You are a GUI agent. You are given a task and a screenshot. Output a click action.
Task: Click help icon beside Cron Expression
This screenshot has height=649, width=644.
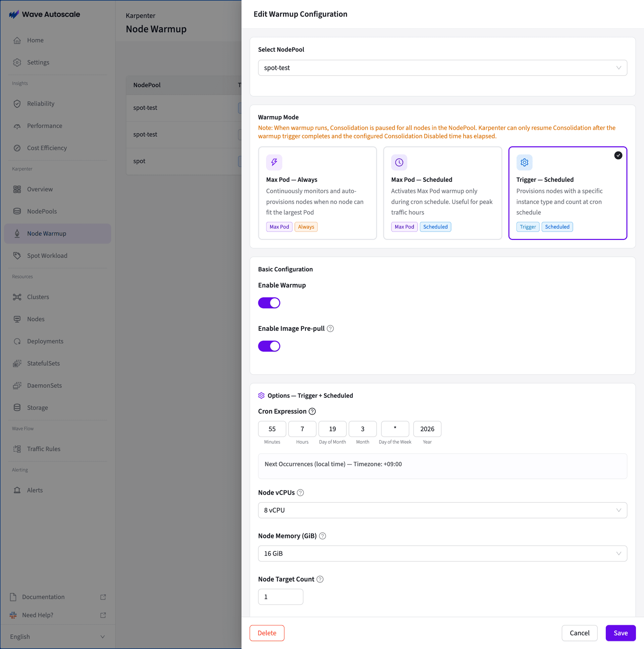(312, 412)
